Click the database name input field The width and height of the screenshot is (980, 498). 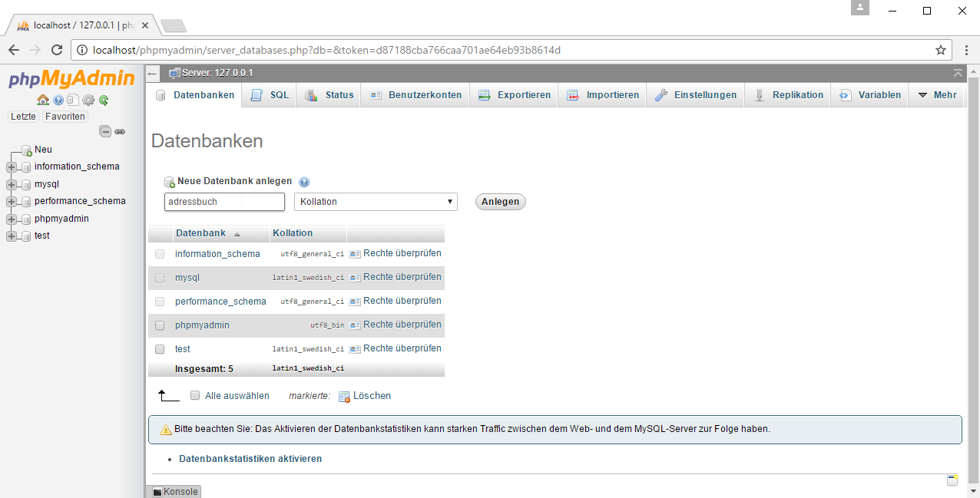[x=224, y=202]
